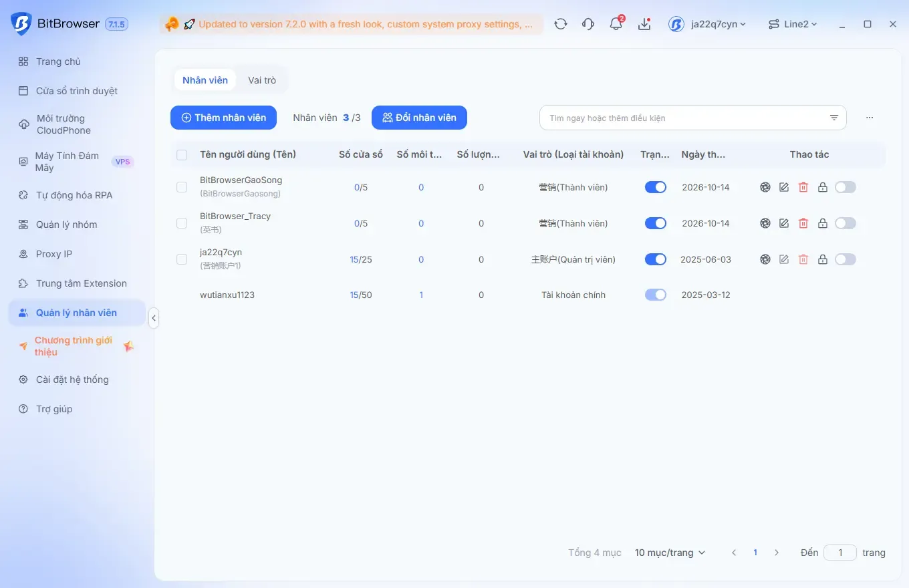Screen dimensions: 909x588
Task: Delete the BitBrowserGaoSong employee
Action: (x=803, y=187)
